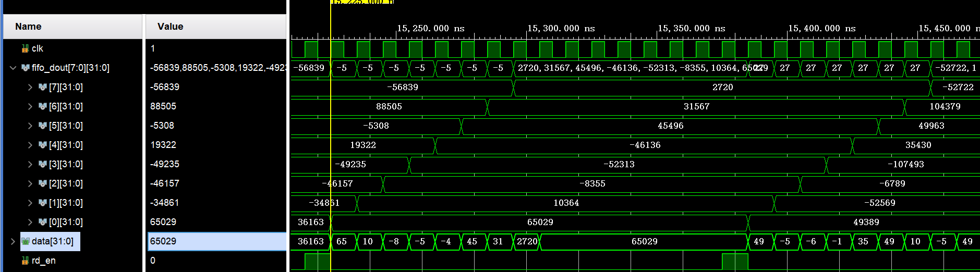Image resolution: width=980 pixels, height=272 pixels.
Task: Click the yellow cursor time label
Action: pos(362,2)
